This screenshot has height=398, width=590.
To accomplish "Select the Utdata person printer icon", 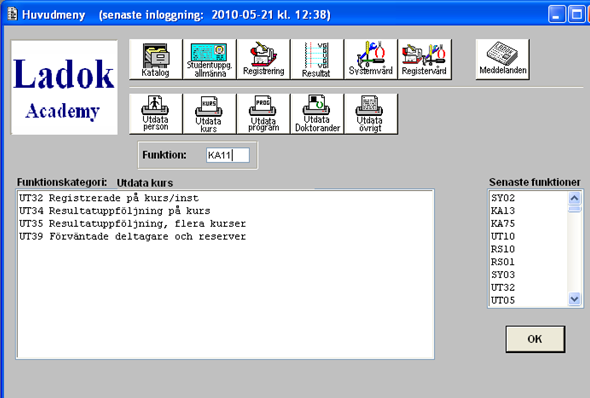I will (155, 114).
